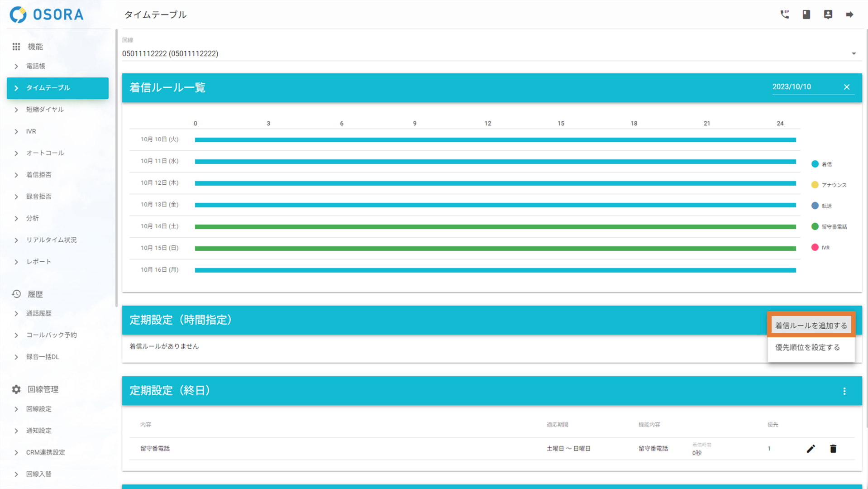868x489 pixels.
Task: Open the 回線 line selection dropdown
Action: pyautogui.click(x=854, y=53)
